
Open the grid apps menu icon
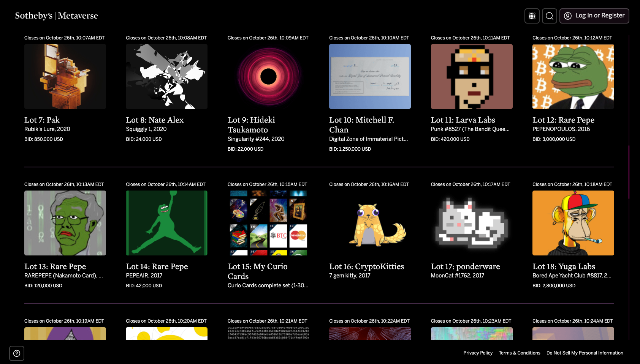(532, 16)
